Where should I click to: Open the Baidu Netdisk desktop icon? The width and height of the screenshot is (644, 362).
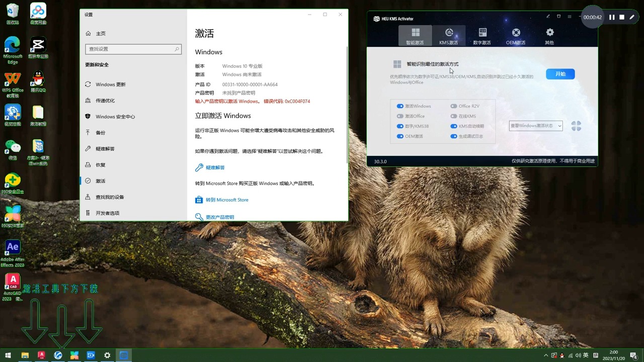click(x=38, y=14)
